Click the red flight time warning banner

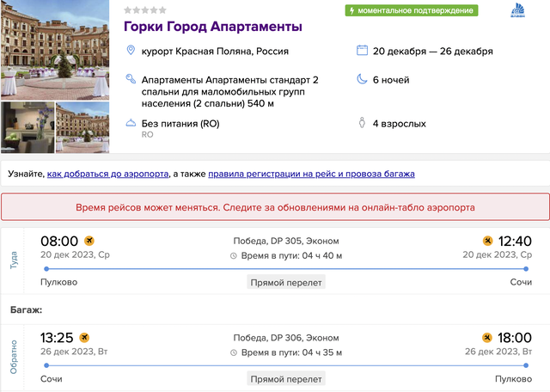coord(275,207)
